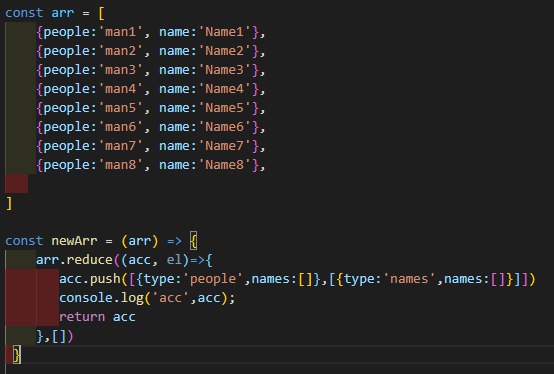Click the empty array '[]' initial reduce value

59,336
